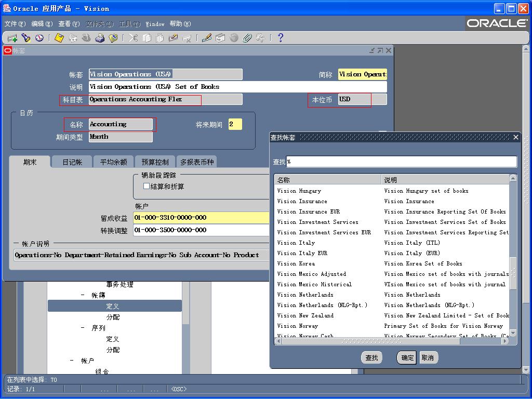Click the Cut scissors icon

[x=133, y=38]
